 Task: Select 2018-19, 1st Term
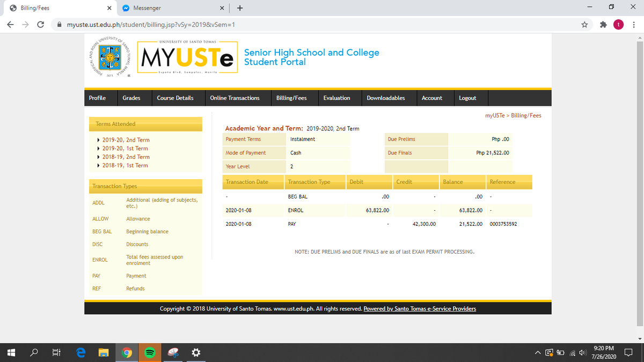click(x=125, y=166)
